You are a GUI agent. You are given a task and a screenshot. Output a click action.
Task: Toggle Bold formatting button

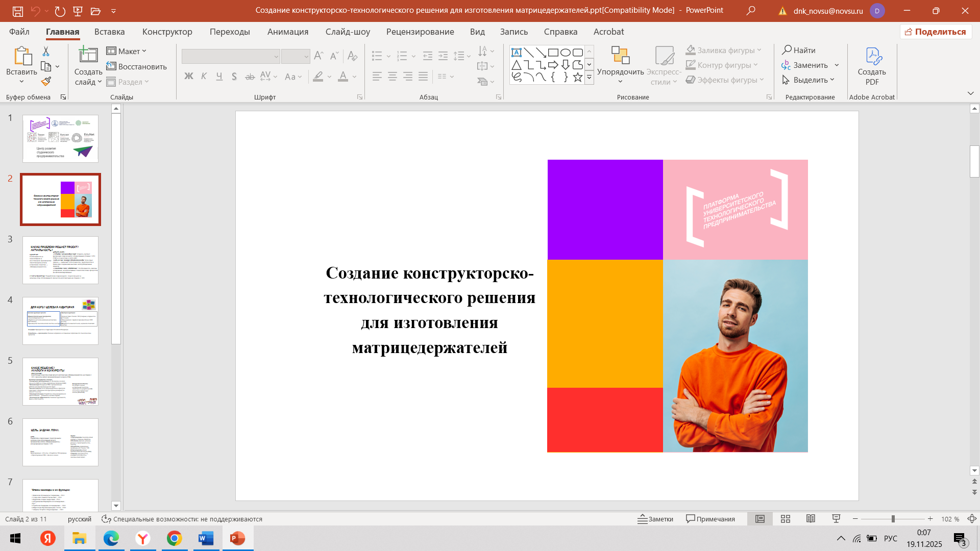(188, 77)
